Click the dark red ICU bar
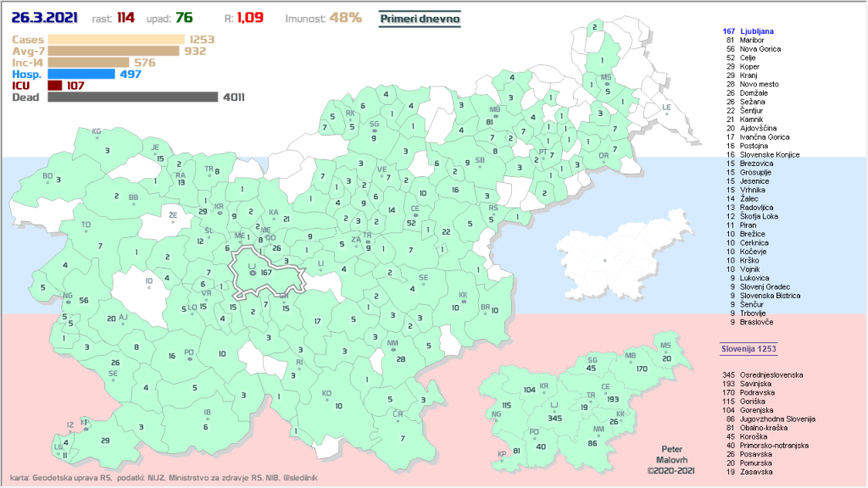Image resolution: width=868 pixels, height=488 pixels. click(x=55, y=86)
